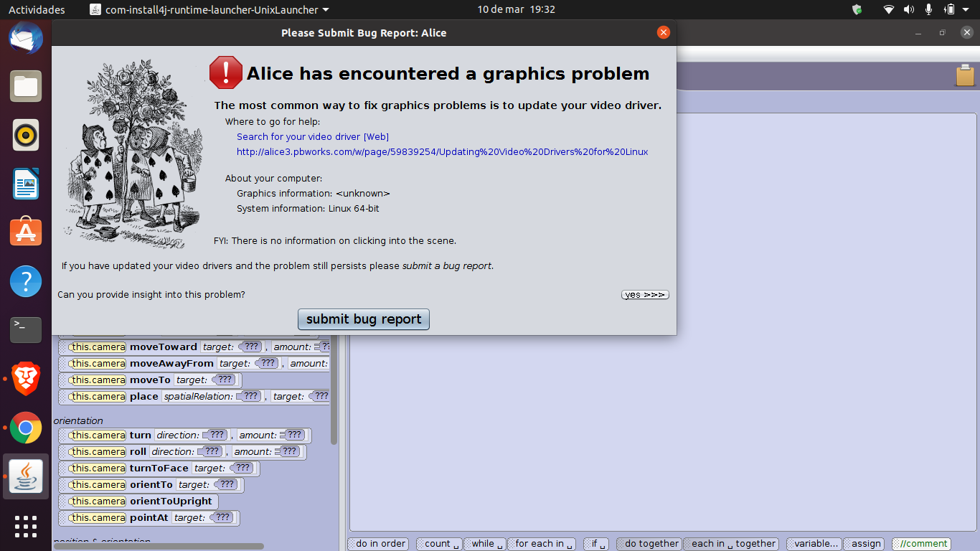Click the microphone icon in the top bar

click(928, 9)
